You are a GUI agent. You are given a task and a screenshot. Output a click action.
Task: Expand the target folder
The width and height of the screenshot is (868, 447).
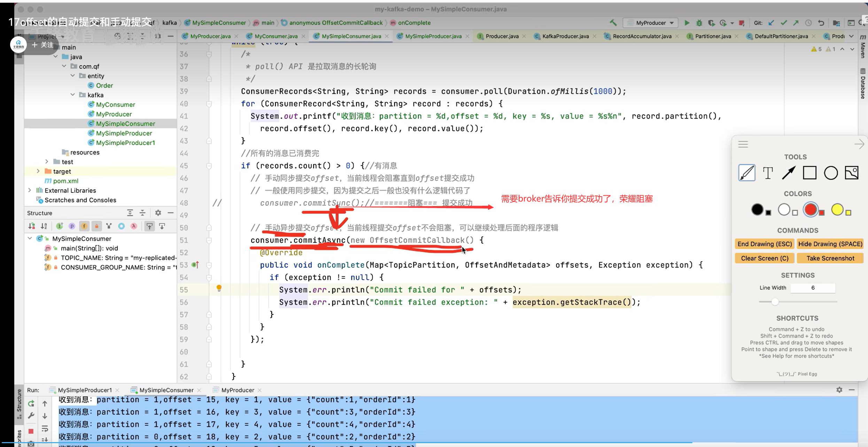point(38,171)
